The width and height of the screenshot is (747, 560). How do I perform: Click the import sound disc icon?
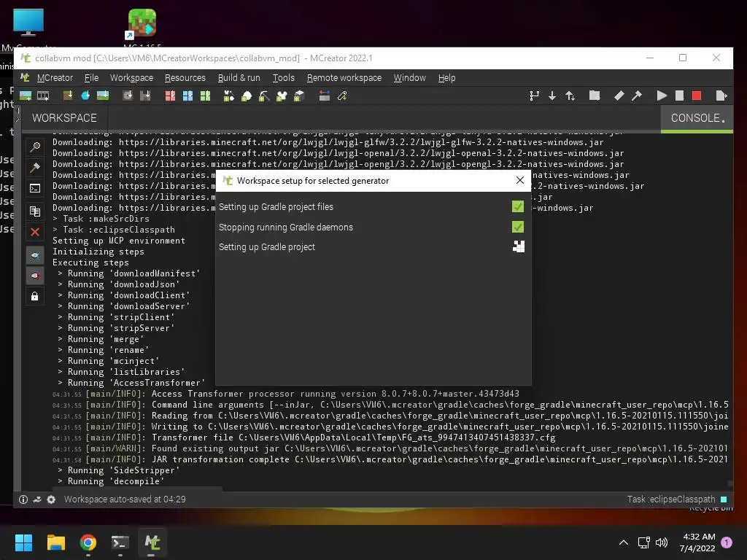click(128, 96)
